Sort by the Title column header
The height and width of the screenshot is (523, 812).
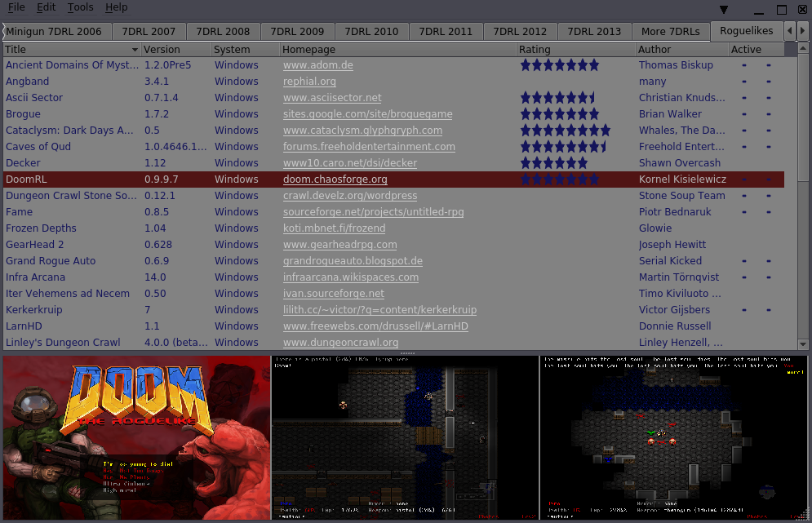tap(72, 49)
